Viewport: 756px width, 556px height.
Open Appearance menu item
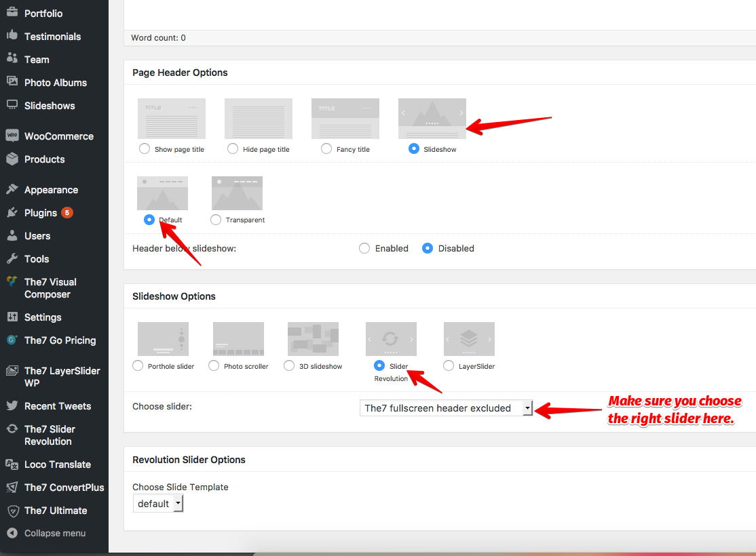(51, 190)
